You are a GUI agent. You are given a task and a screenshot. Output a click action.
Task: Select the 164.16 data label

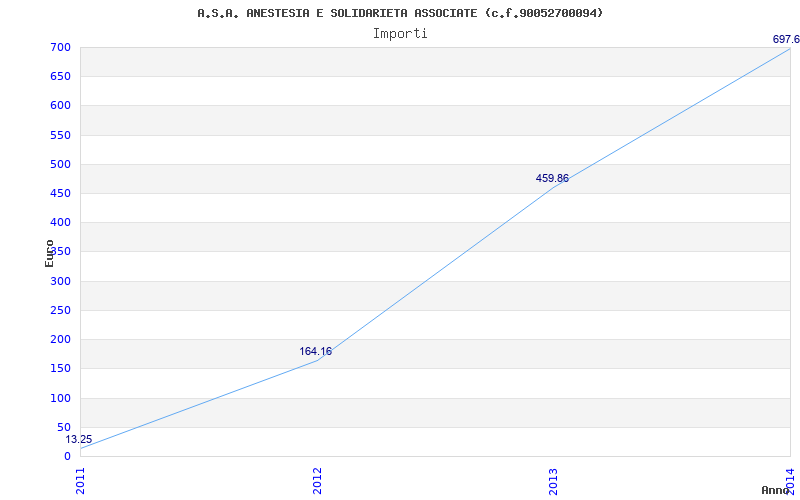pos(315,351)
